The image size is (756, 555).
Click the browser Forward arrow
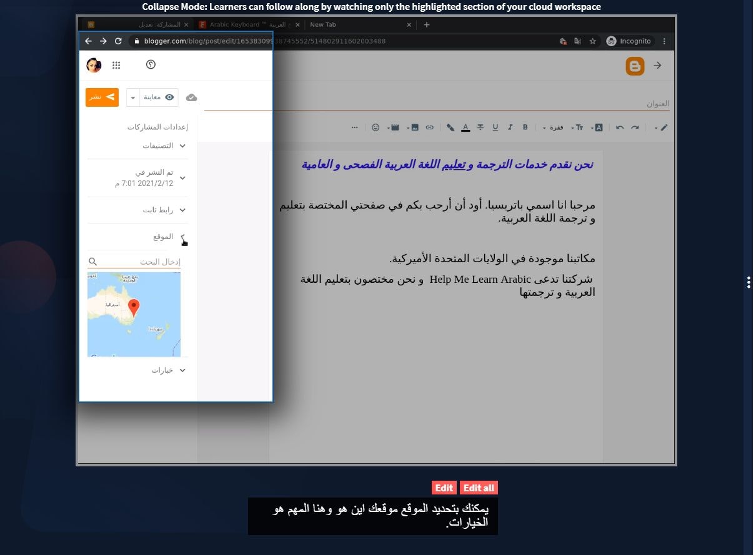click(103, 41)
